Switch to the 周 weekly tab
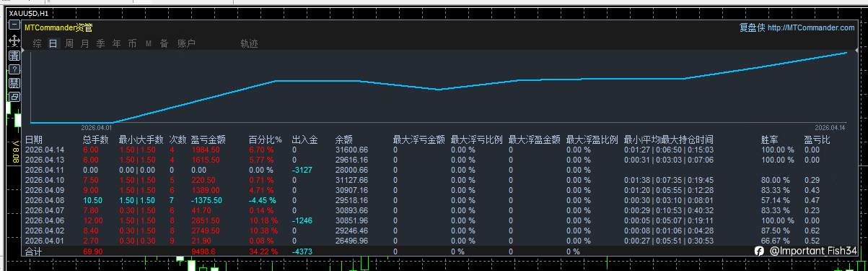Image resolution: width=868 pixels, height=271 pixels. point(69,43)
